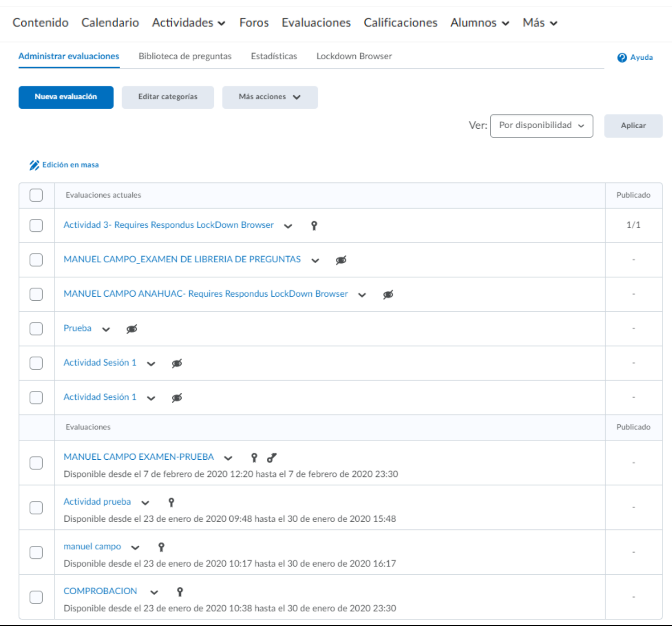This screenshot has height=626, width=672.
Task: Check the select-all box in Evaluaciones actuales header
Action: point(36,195)
